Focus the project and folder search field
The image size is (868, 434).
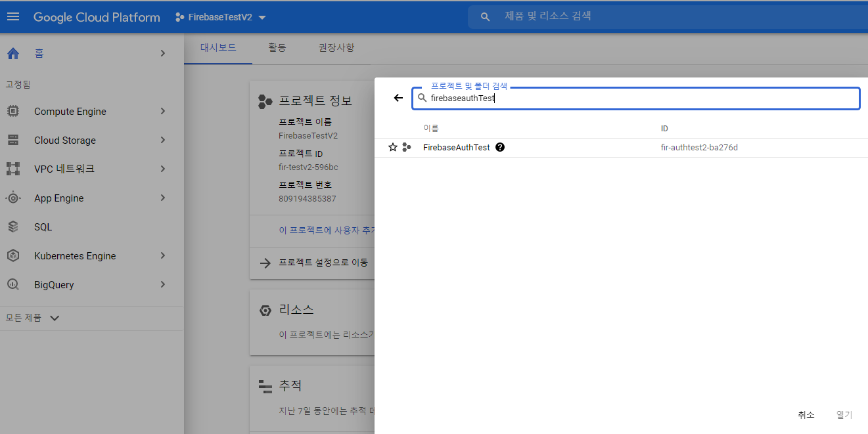click(x=636, y=98)
